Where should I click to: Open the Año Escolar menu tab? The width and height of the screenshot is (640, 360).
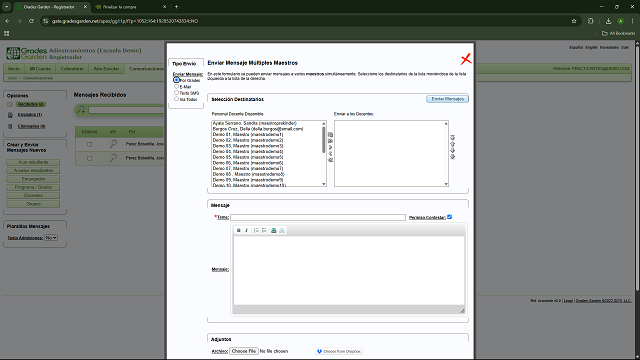(x=106, y=69)
